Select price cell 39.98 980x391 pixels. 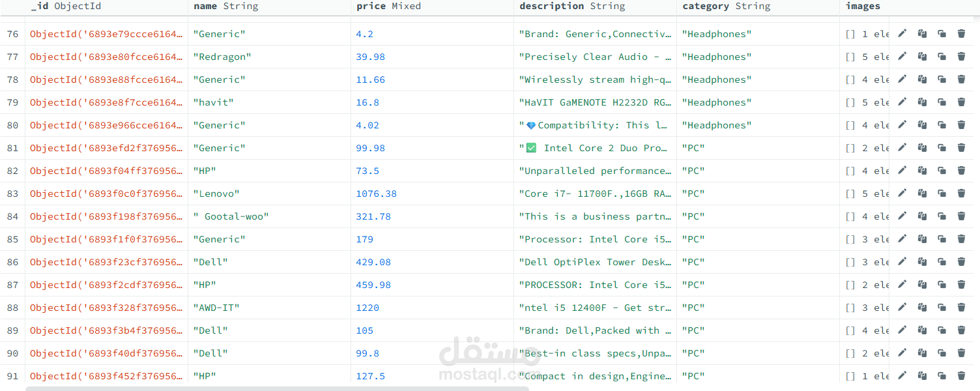coord(370,57)
